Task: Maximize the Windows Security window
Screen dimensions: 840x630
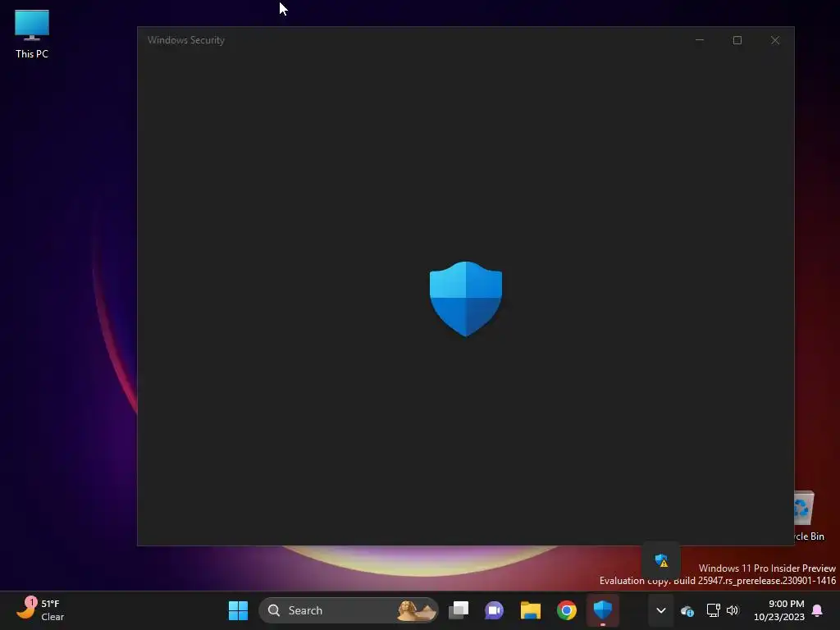Action: pyautogui.click(x=737, y=40)
